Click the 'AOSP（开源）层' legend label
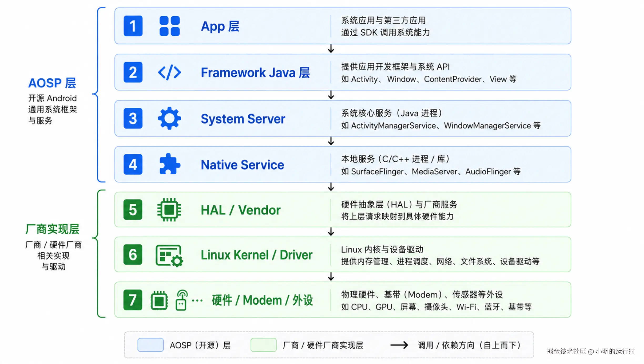Image resolution: width=644 pixels, height=364 pixels. click(x=200, y=345)
